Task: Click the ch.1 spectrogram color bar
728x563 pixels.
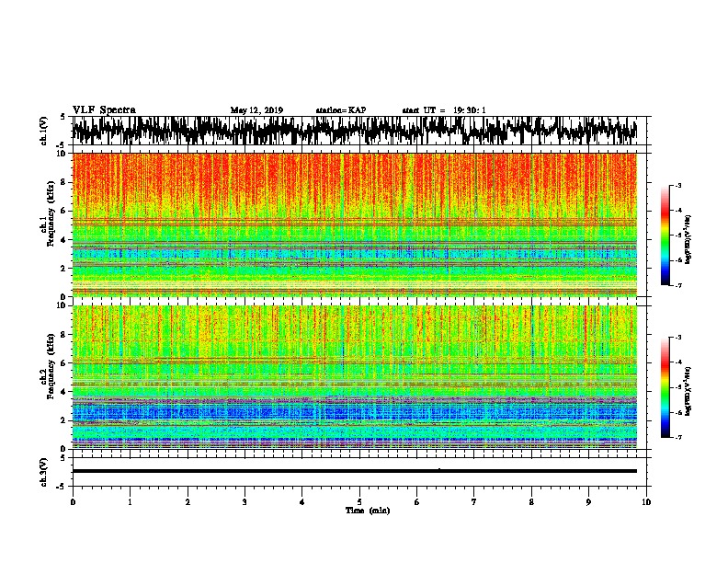Action: coord(665,236)
